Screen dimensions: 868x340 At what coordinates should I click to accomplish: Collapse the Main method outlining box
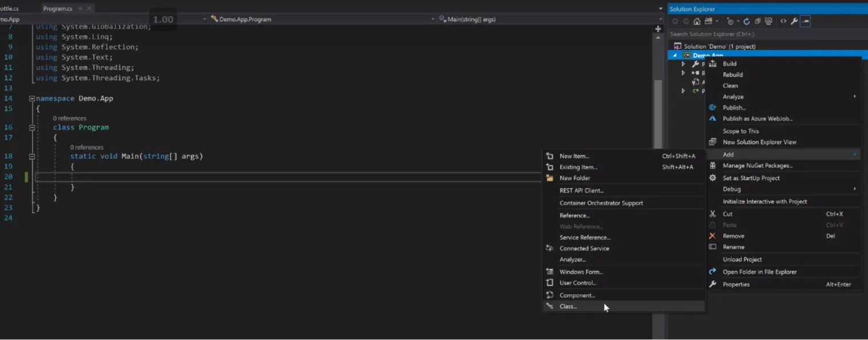click(x=32, y=156)
